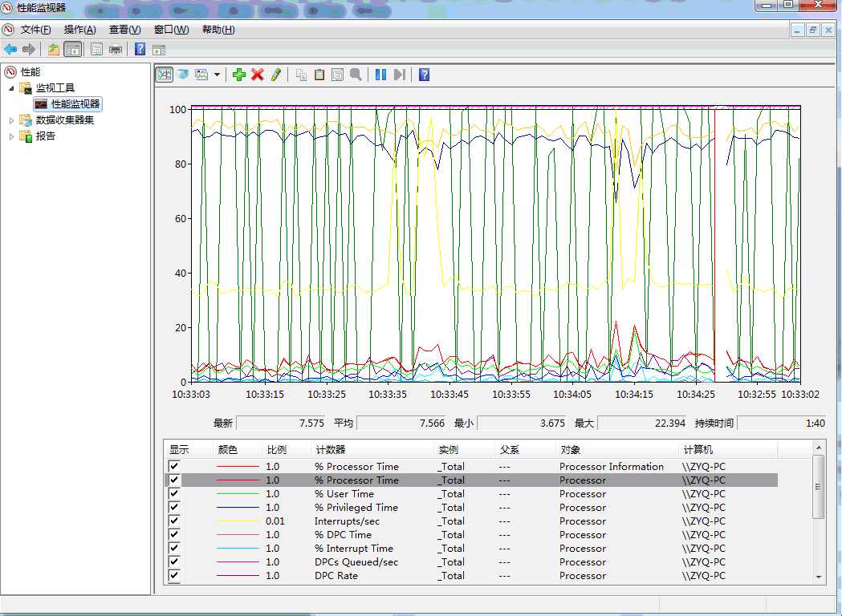Sort by the 显示 column header
Screen dimensions: 842x616
tap(179, 450)
